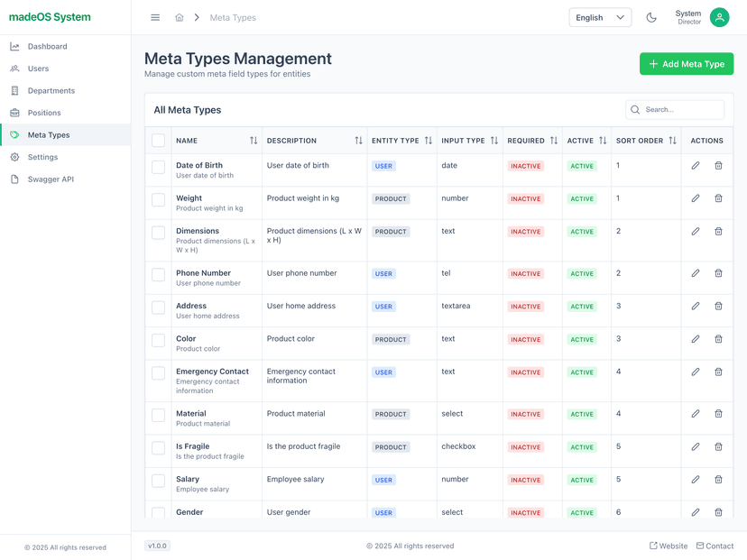
Task: Check the Dimensions row checkbox
Action: pos(158,233)
